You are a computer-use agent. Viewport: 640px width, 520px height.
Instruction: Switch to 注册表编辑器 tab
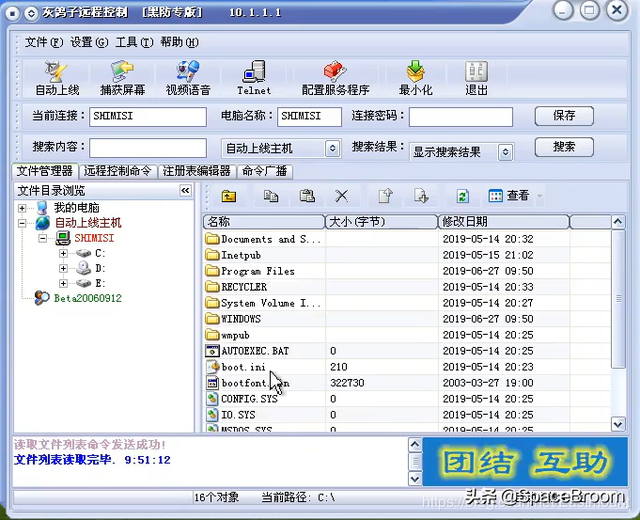coord(196,171)
